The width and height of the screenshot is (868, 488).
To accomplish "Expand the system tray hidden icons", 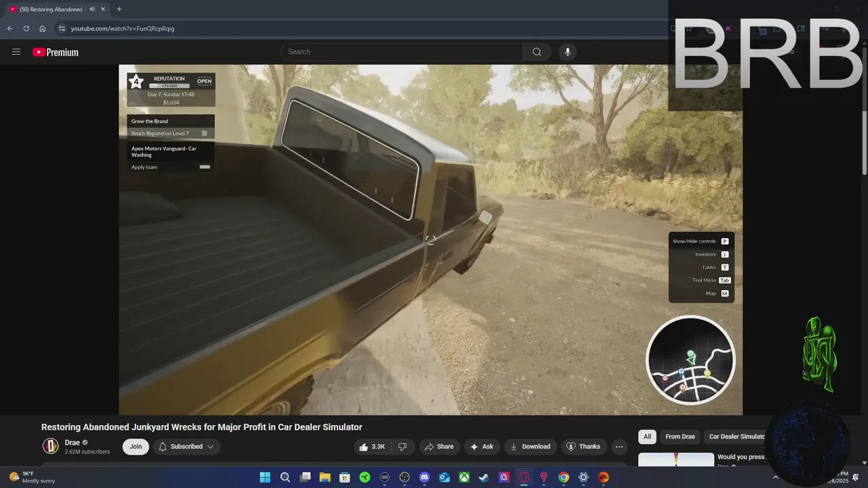I will point(776,477).
